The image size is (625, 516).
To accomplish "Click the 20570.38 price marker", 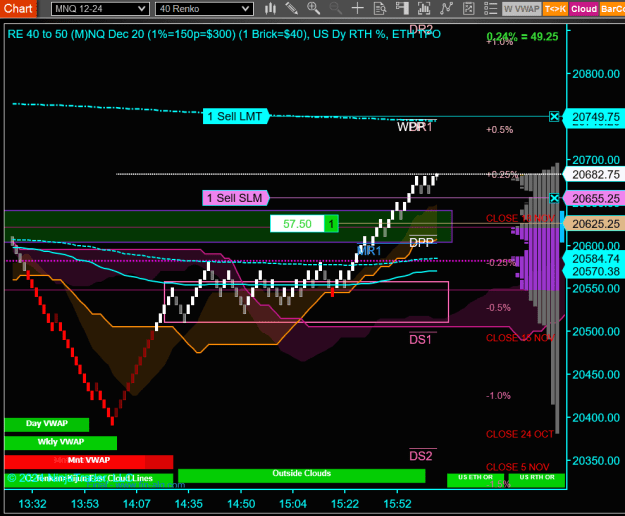I will click(595, 272).
